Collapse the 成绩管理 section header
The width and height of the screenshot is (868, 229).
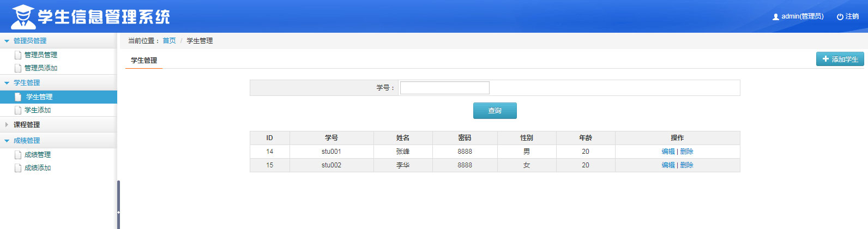click(7, 141)
